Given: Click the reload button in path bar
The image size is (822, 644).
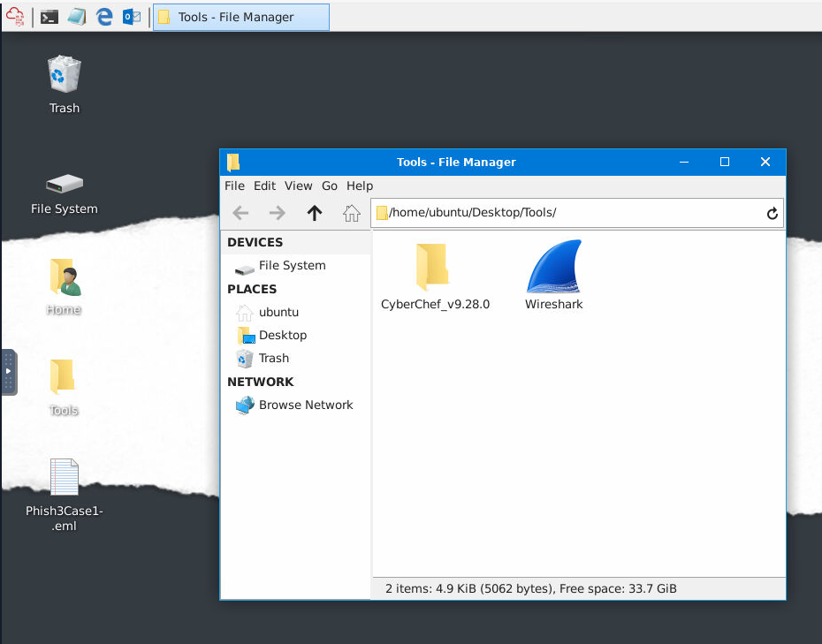Looking at the screenshot, I should point(772,213).
